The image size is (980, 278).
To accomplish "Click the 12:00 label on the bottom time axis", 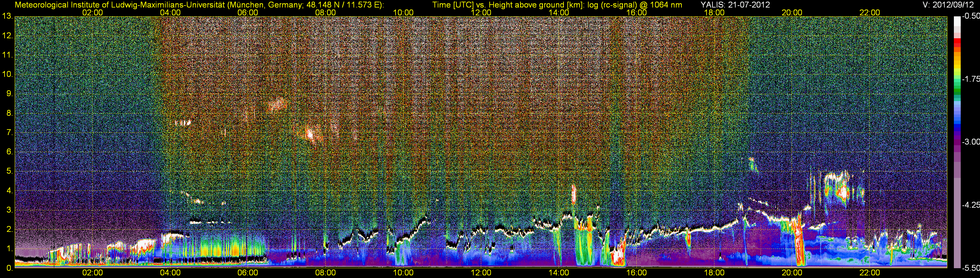I will tap(481, 273).
